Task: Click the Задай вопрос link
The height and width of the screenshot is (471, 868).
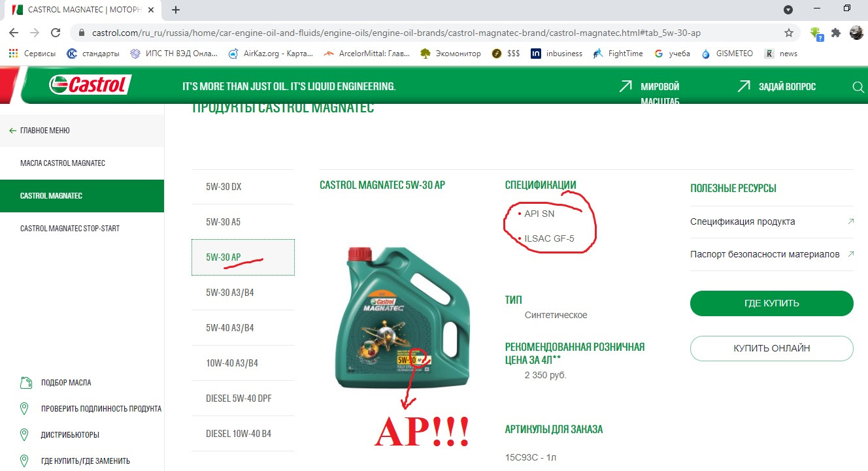Action: click(776, 86)
